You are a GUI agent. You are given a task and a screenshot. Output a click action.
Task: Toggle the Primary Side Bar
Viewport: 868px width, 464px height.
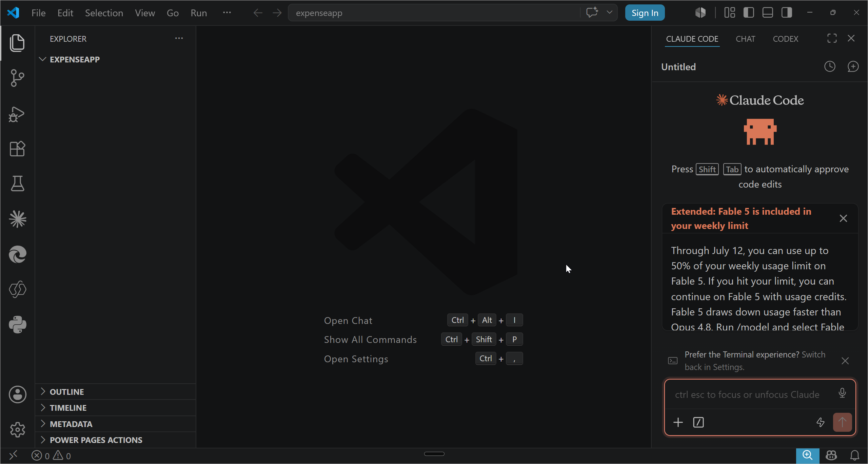tap(749, 13)
